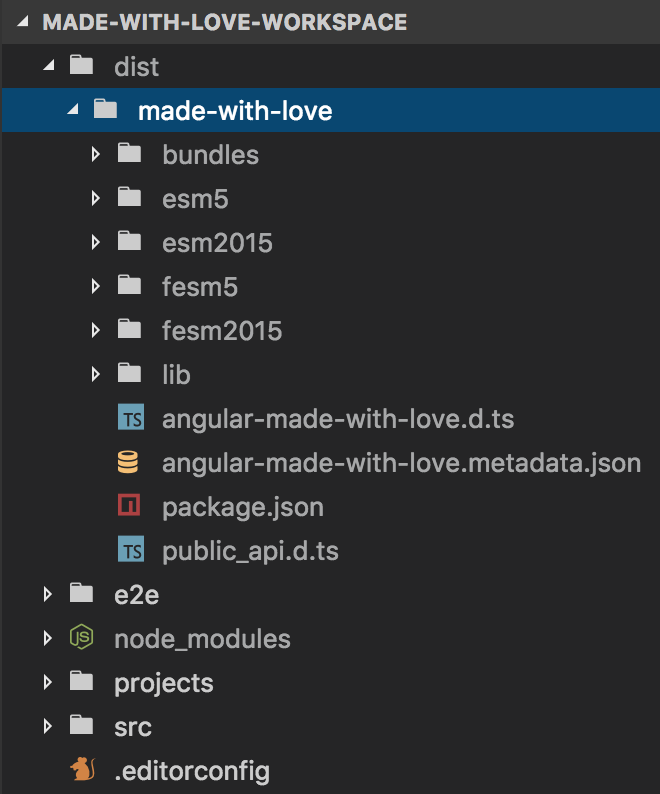Click the folder icon beside bundles
Viewport: 660px width, 794px height.
pos(130,155)
